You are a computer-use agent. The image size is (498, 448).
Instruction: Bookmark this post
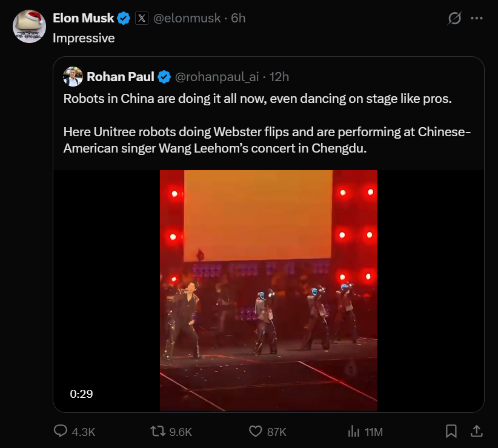451,432
